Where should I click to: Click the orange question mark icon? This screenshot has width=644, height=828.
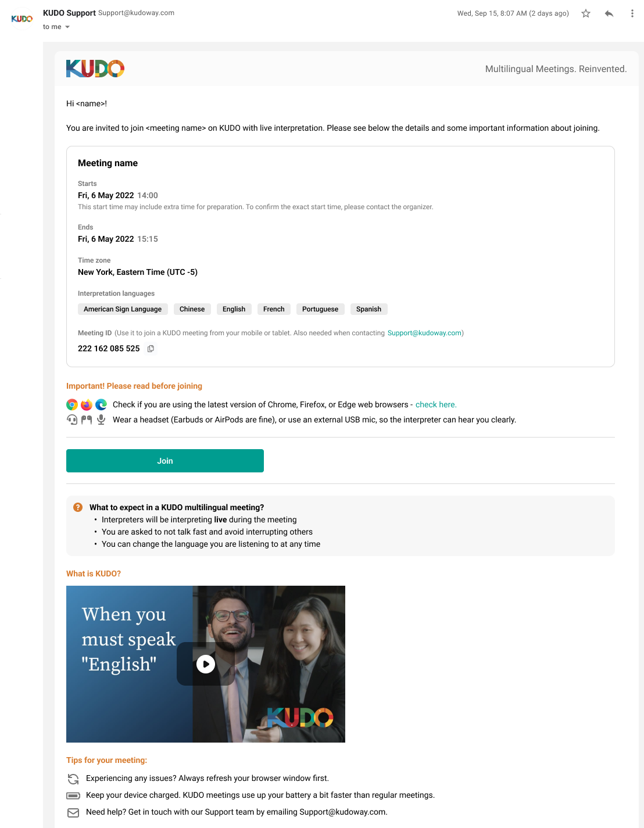[x=78, y=507]
